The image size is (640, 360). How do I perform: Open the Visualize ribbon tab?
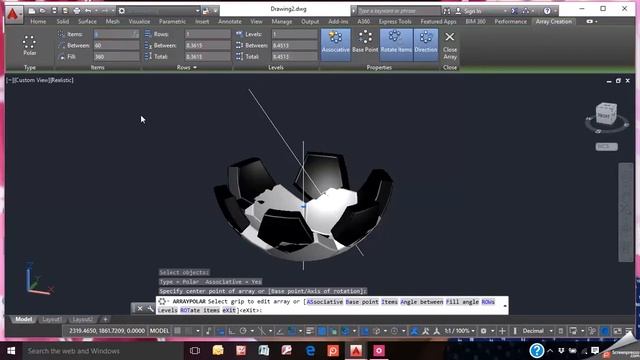tap(139, 21)
